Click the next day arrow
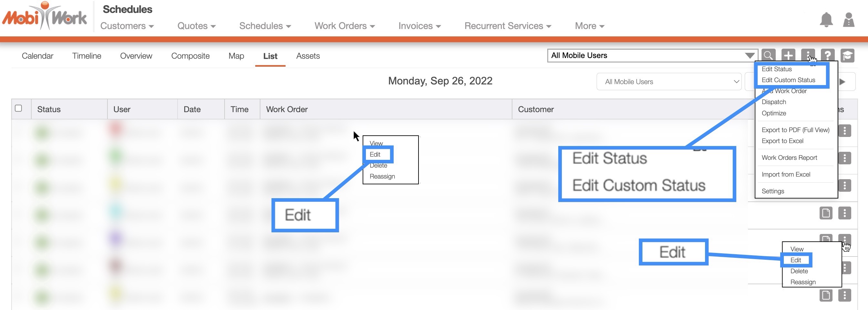 [843, 82]
